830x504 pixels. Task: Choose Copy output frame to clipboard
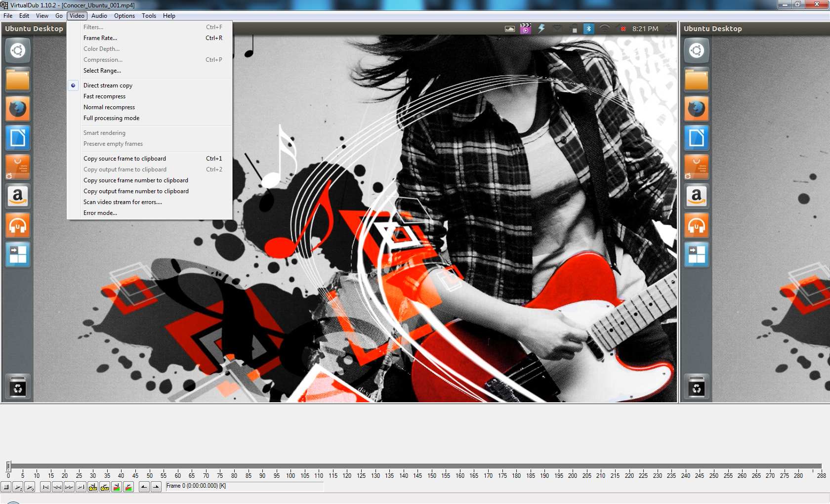(150, 169)
